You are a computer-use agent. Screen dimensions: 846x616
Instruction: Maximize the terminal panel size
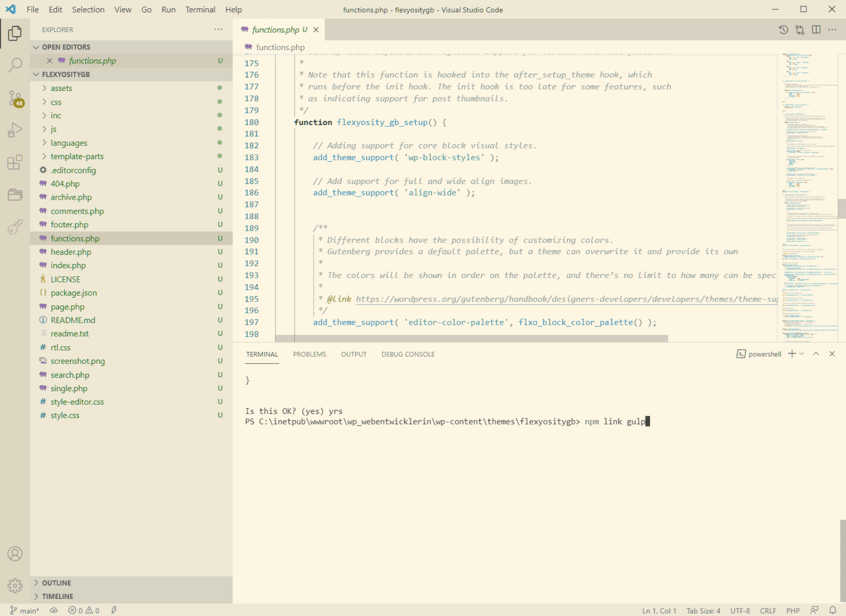(x=816, y=354)
